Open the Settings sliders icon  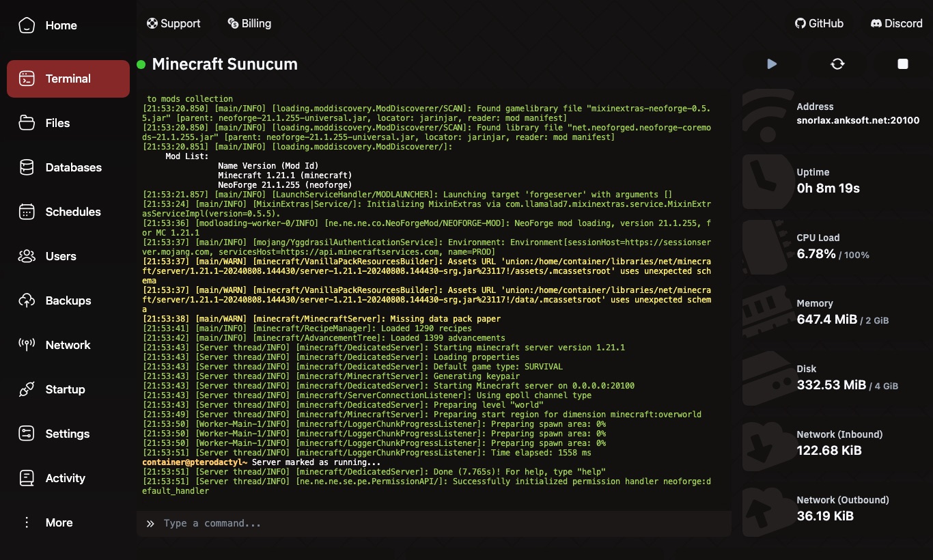27,434
